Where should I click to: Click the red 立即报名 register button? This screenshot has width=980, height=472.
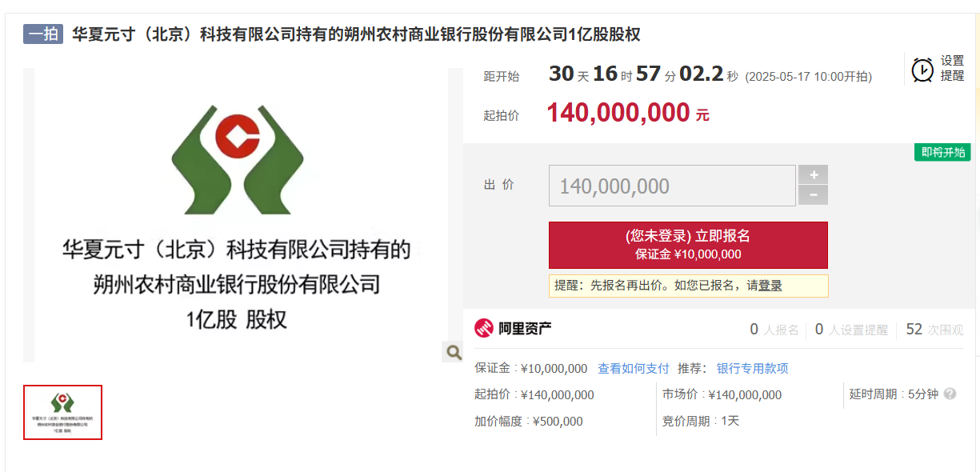(688, 245)
